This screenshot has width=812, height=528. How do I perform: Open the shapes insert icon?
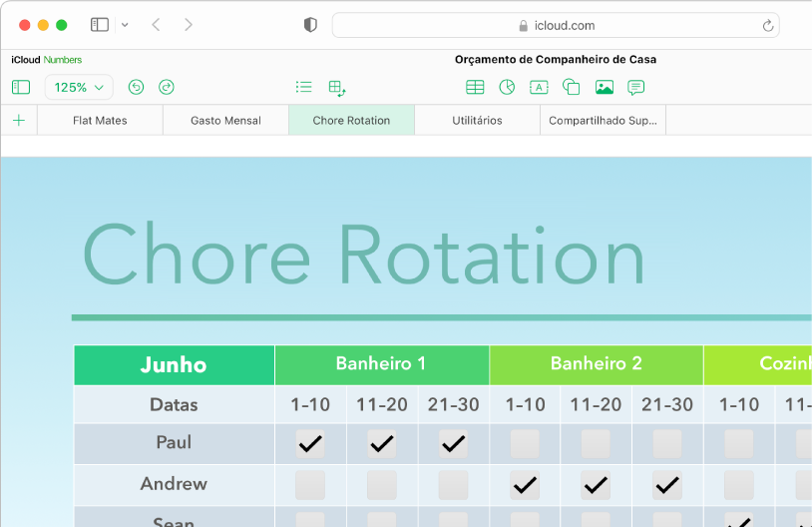(x=572, y=88)
